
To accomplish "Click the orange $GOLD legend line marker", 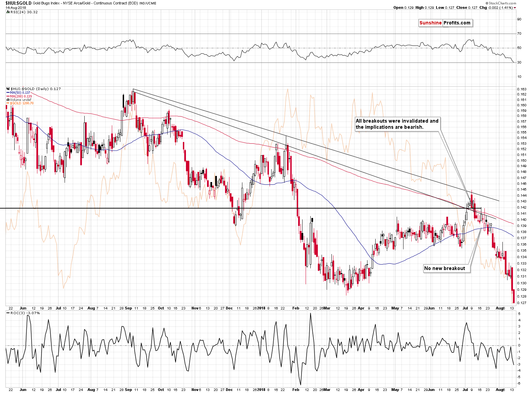I will click(8, 103).
